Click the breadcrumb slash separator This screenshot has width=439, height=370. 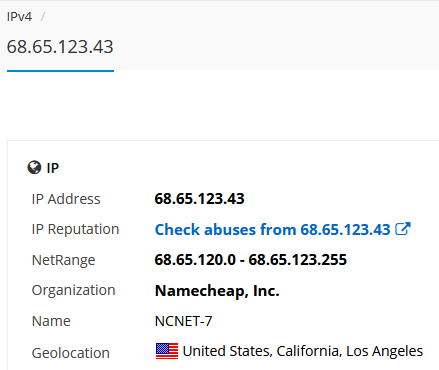click(43, 17)
